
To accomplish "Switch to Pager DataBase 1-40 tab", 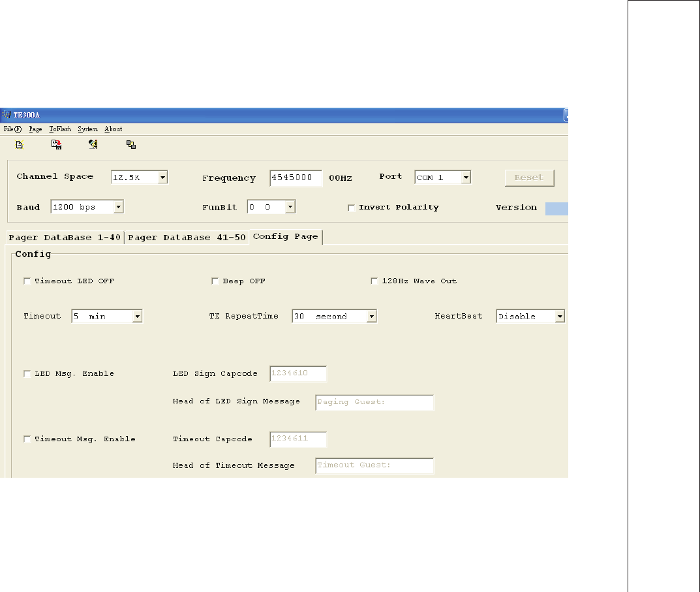I will pos(65,238).
